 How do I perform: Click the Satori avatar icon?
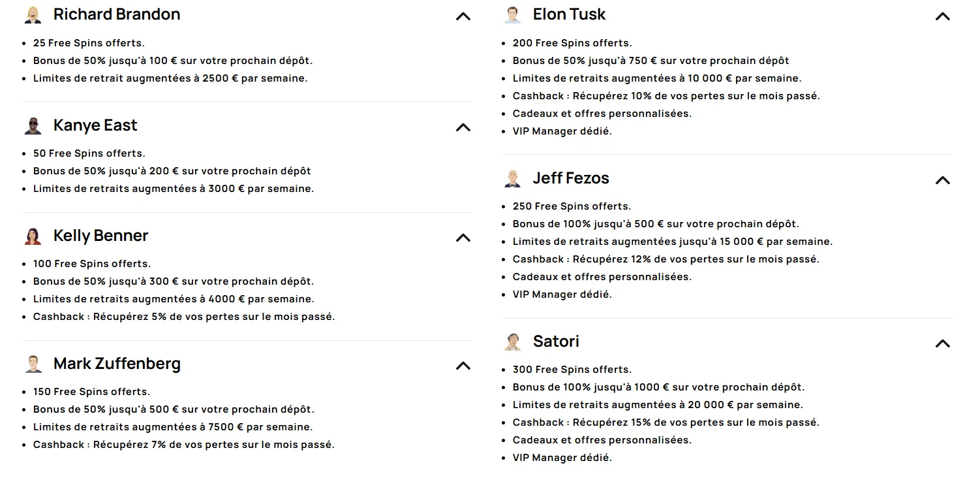pyautogui.click(x=513, y=342)
